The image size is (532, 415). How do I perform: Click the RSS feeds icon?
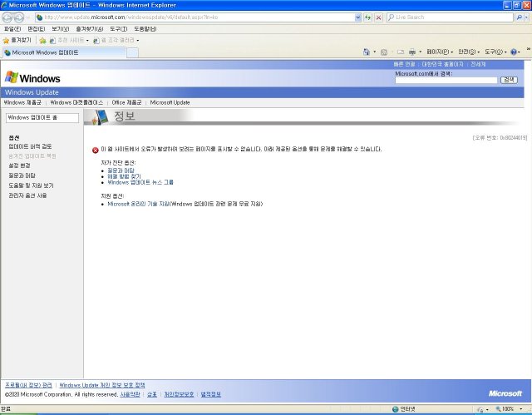click(x=384, y=52)
